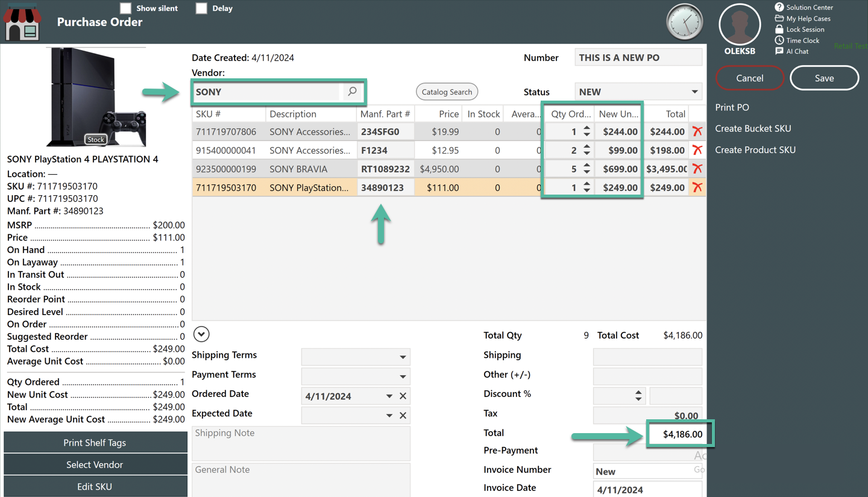Image resolution: width=868 pixels, height=497 pixels.
Task: Click the General Note text area
Action: [301, 480]
